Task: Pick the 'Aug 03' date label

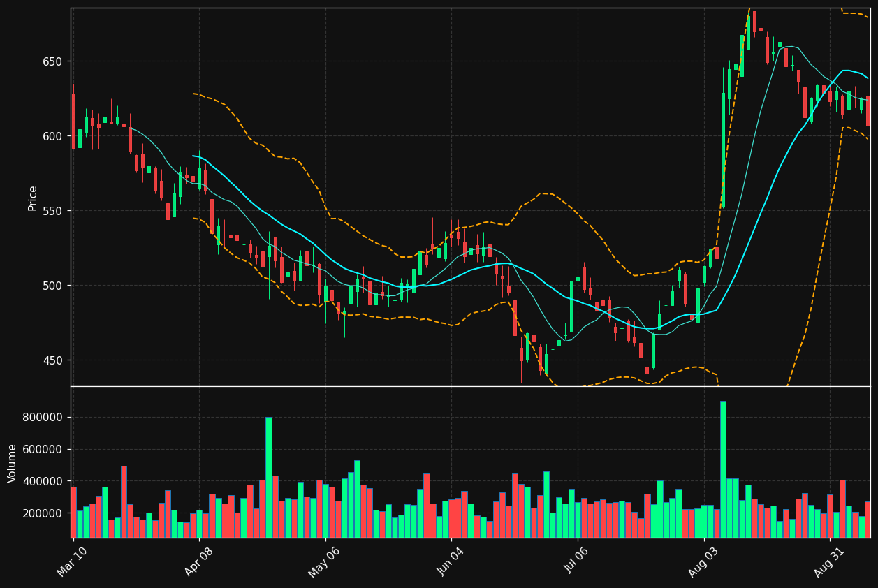Action: click(x=703, y=561)
